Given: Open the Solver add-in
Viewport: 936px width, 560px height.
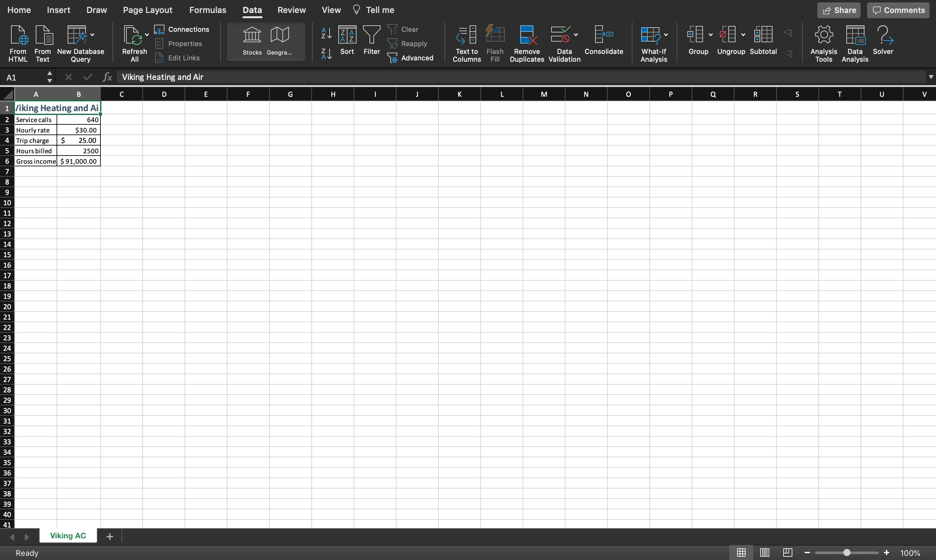Looking at the screenshot, I should (883, 35).
